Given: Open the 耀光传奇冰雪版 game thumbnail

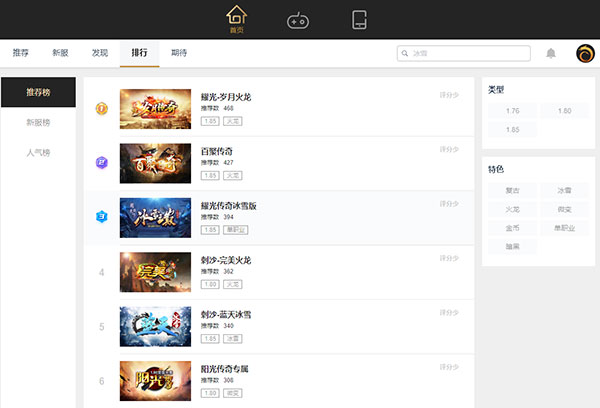Looking at the screenshot, I should pyautogui.click(x=155, y=218).
